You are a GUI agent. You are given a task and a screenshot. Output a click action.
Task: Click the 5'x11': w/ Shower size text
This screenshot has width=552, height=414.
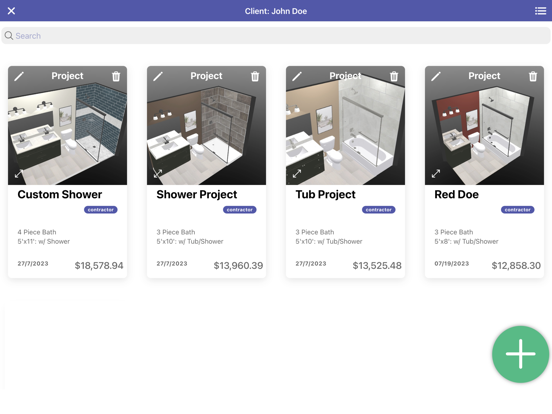tap(44, 242)
